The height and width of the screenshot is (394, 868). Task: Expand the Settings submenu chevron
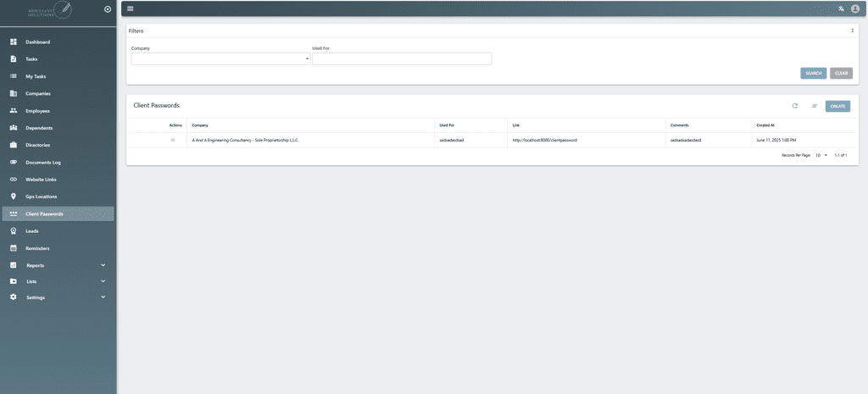click(x=103, y=297)
